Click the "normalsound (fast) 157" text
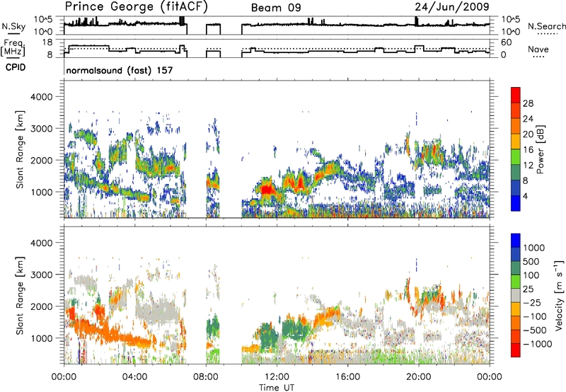Screen dimensions: 566x392 [x=120, y=70]
